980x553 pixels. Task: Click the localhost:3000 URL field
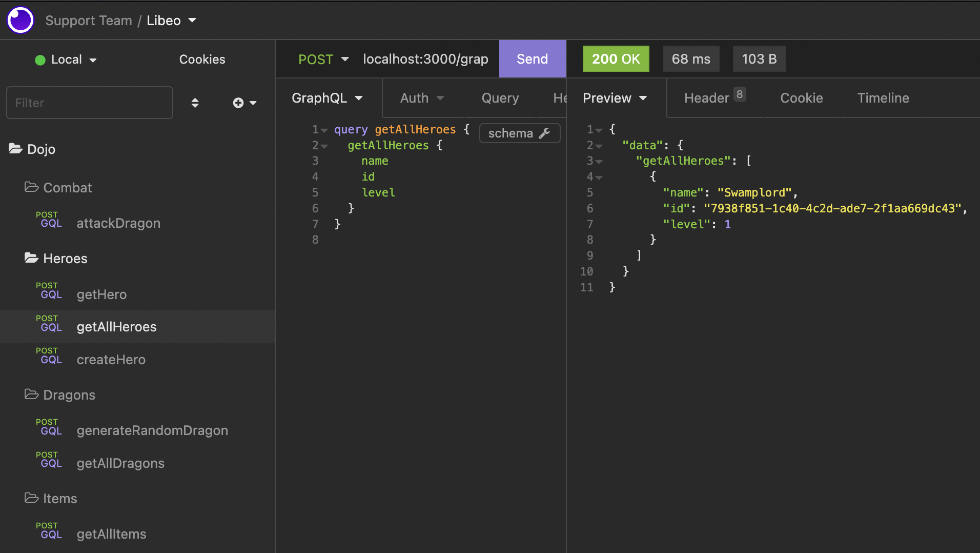pyautogui.click(x=425, y=59)
